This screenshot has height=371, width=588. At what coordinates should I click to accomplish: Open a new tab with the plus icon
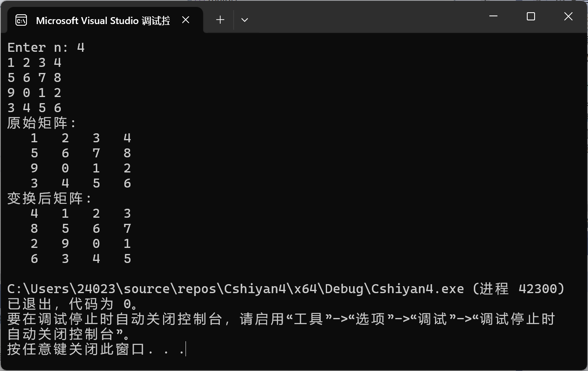pyautogui.click(x=220, y=20)
